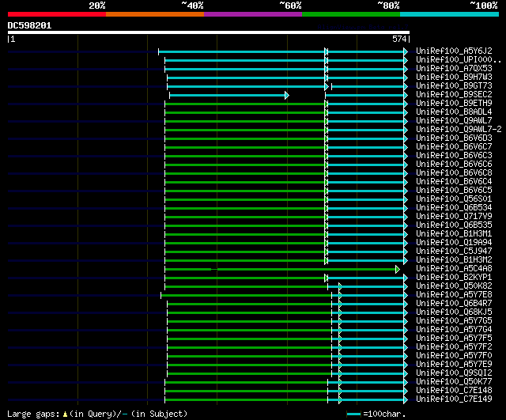Click the UniRef100_B2KYP1 label

point(454,278)
